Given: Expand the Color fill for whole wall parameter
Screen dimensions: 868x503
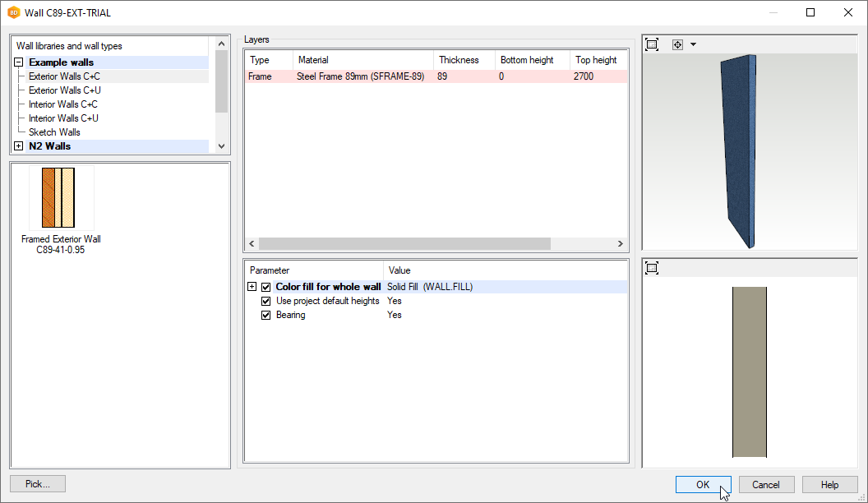Looking at the screenshot, I should click(252, 287).
